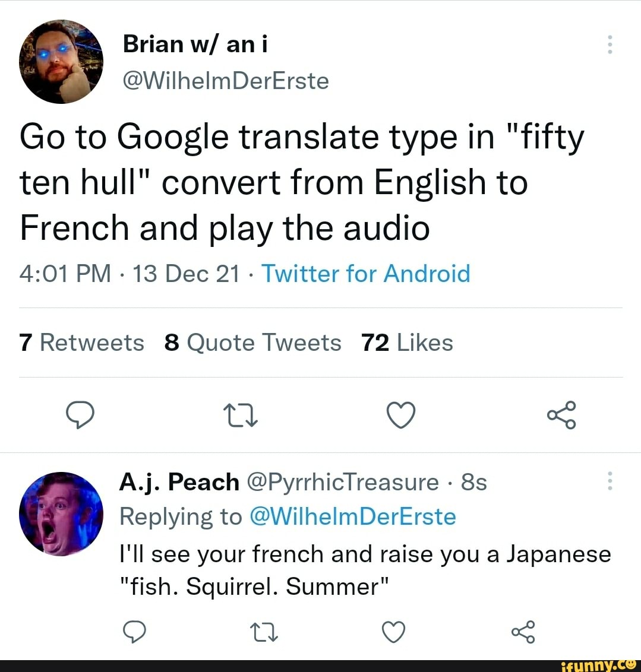Open the reply icon on Brian's tweet
Screen dimensions: 641x672
(x=81, y=416)
